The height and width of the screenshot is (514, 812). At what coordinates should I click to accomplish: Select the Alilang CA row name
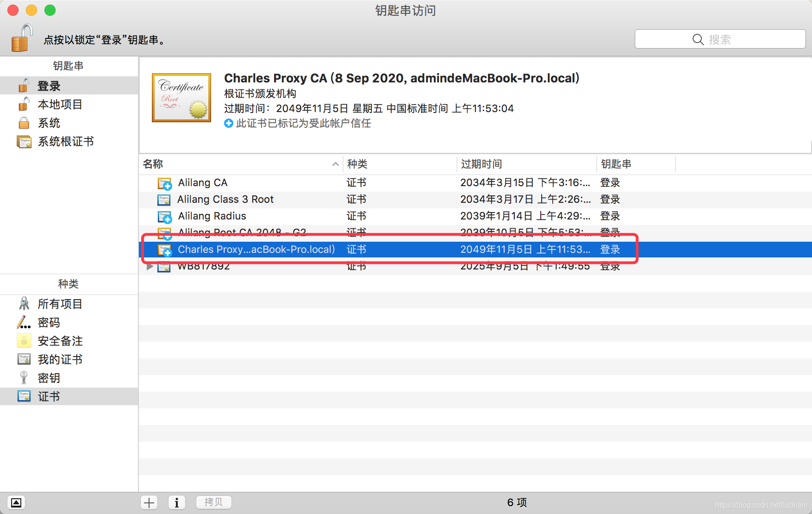[x=203, y=183]
